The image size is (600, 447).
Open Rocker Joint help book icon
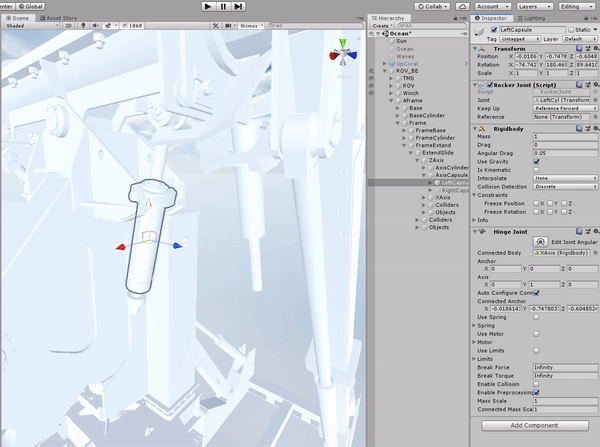(579, 85)
